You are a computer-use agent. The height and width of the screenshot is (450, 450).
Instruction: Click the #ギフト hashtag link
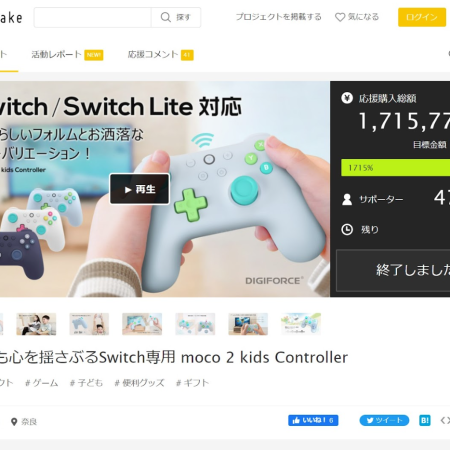(192, 383)
